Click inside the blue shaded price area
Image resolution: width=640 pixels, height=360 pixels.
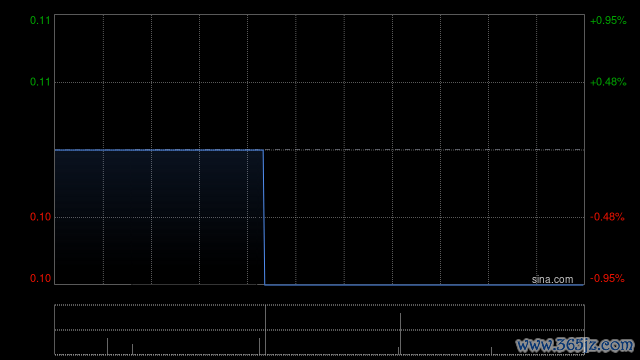click(x=159, y=217)
